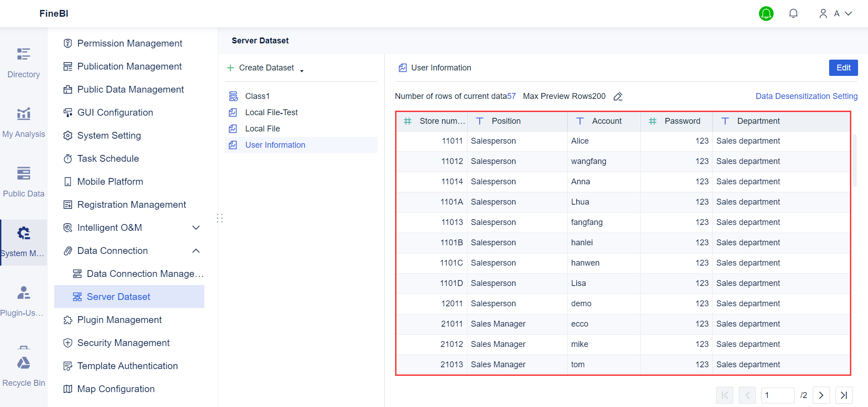Select the Class1 dataset
868x407 pixels.
(257, 96)
